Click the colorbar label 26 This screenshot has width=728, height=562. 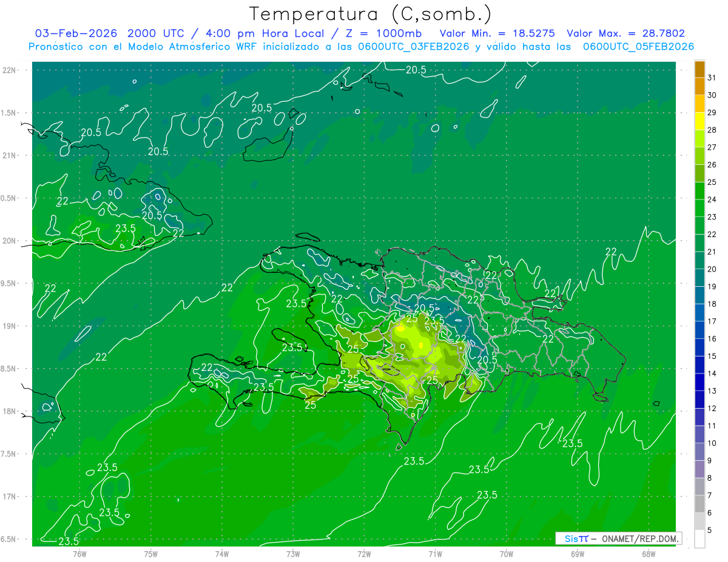point(712,164)
